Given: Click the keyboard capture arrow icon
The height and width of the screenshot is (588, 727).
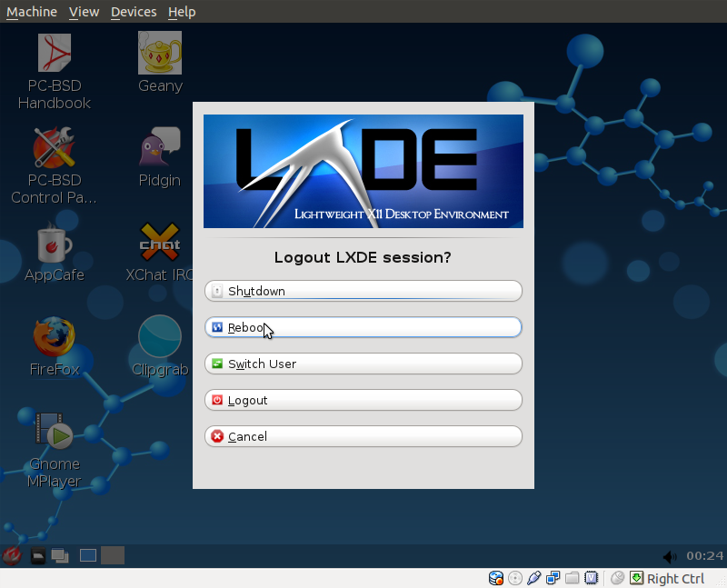Looking at the screenshot, I should click(637, 578).
